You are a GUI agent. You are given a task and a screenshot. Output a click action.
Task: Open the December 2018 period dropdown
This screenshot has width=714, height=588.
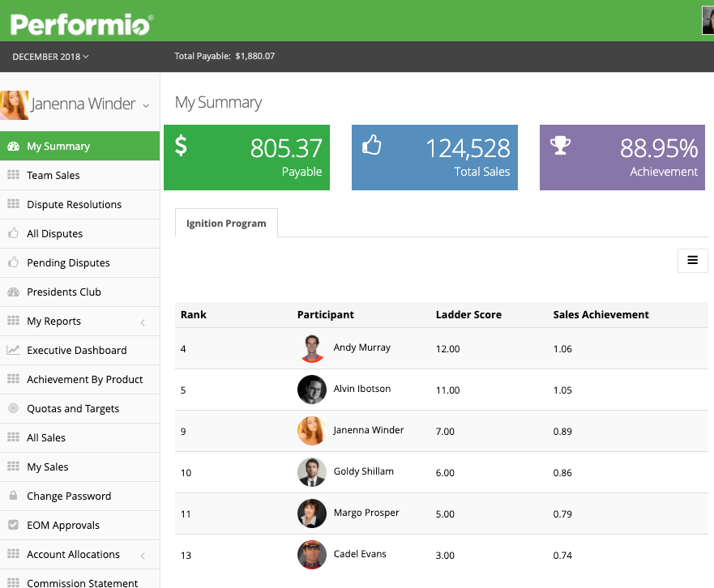coord(50,57)
